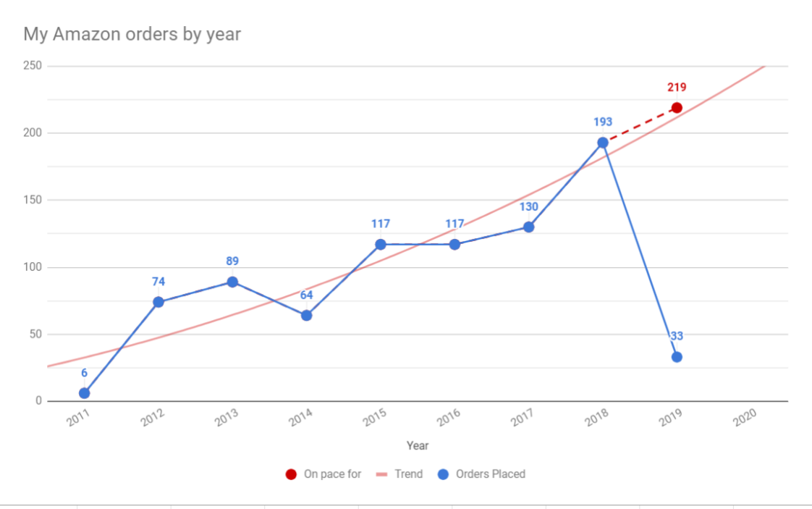Click the 'Year' horizontal axis title
The width and height of the screenshot is (812, 509).
click(x=418, y=446)
